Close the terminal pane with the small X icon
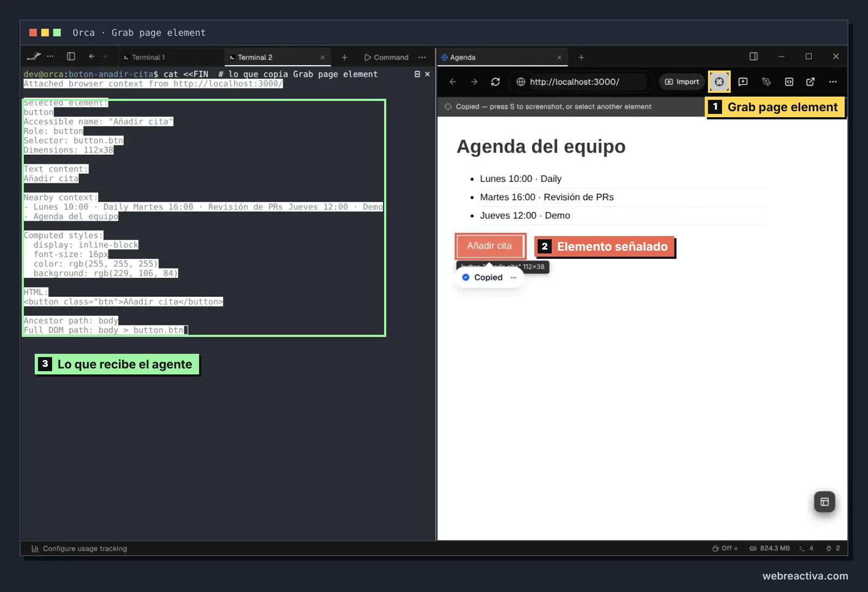868x592 pixels. point(427,74)
